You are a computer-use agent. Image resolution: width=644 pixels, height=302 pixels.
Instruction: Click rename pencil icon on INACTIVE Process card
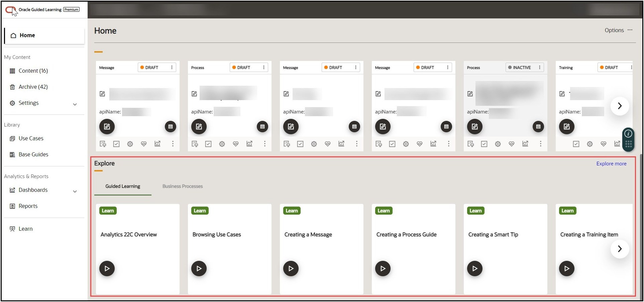pyautogui.click(x=470, y=94)
